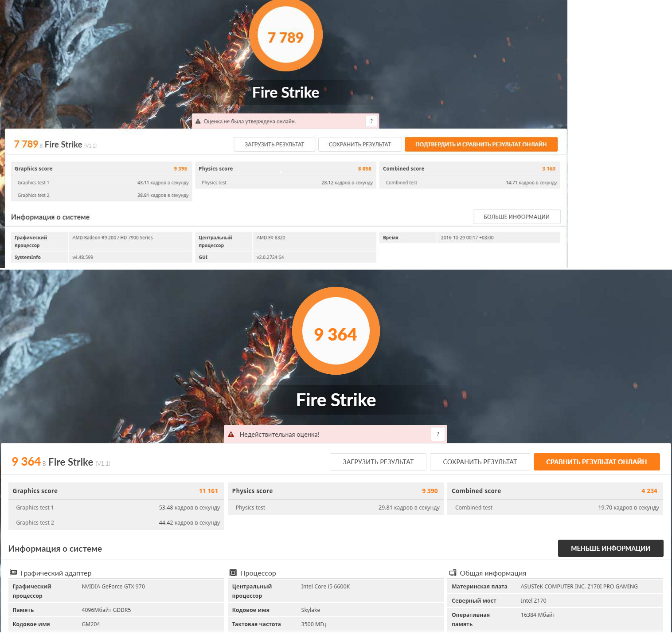This screenshot has width=672, height=635.
Task: Click the 7 789 score circle
Action: pos(286,35)
